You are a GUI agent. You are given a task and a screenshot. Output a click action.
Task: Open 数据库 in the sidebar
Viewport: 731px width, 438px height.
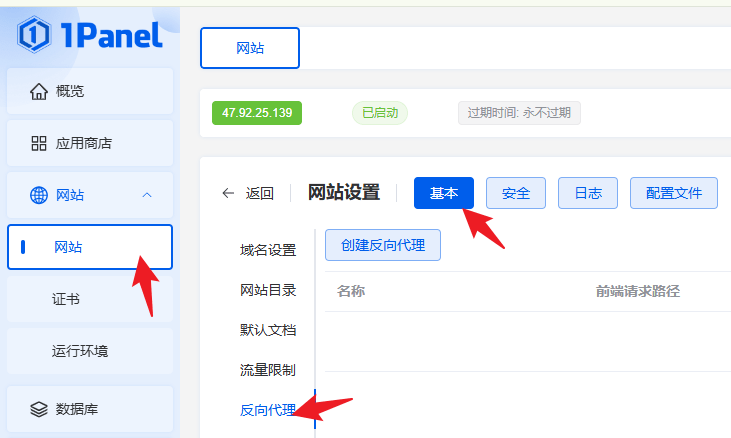point(90,409)
